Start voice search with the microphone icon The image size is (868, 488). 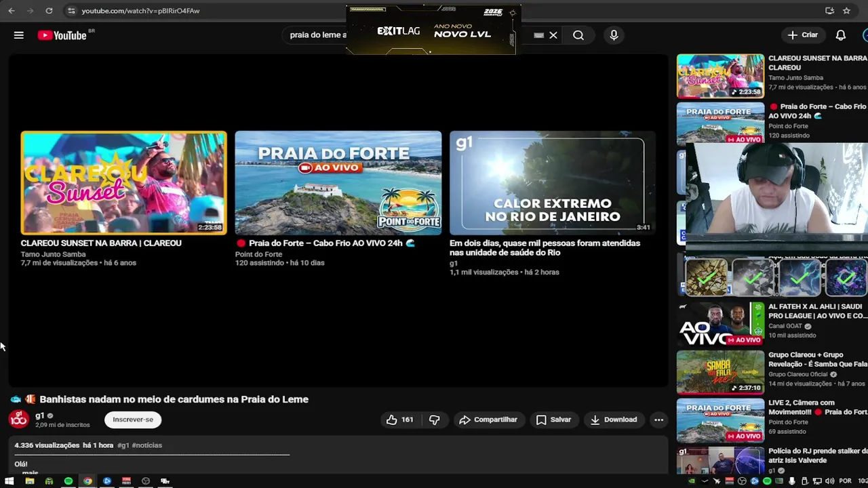[x=614, y=35]
